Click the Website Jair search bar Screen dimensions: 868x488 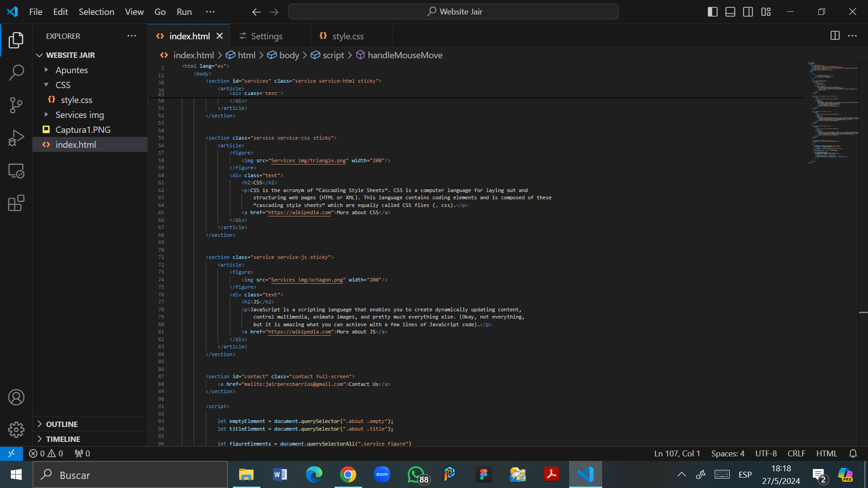[454, 11]
